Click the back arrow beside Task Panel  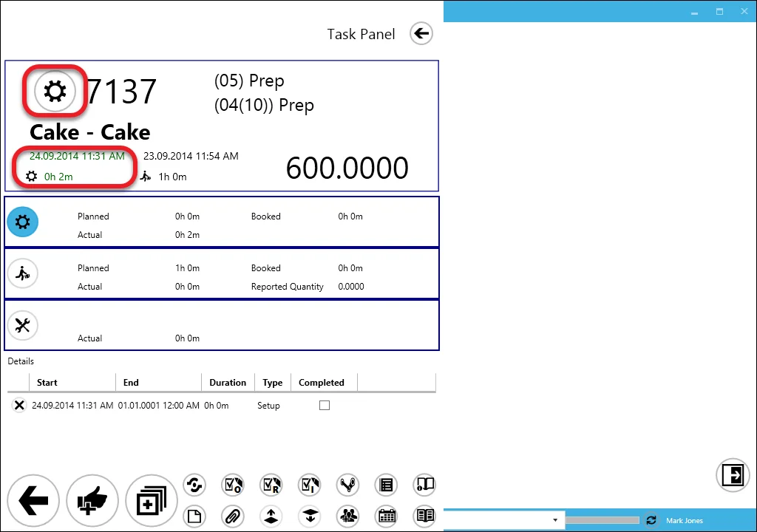[x=421, y=33]
